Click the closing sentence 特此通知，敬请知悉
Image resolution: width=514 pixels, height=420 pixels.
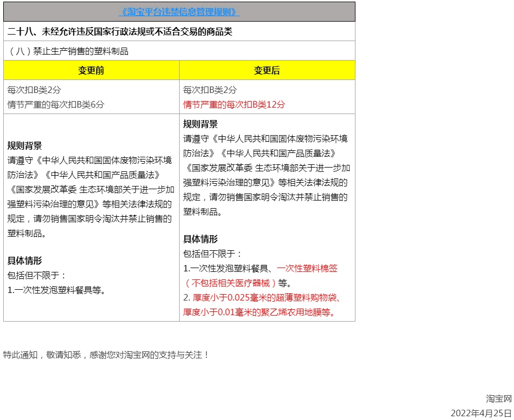click(106, 355)
